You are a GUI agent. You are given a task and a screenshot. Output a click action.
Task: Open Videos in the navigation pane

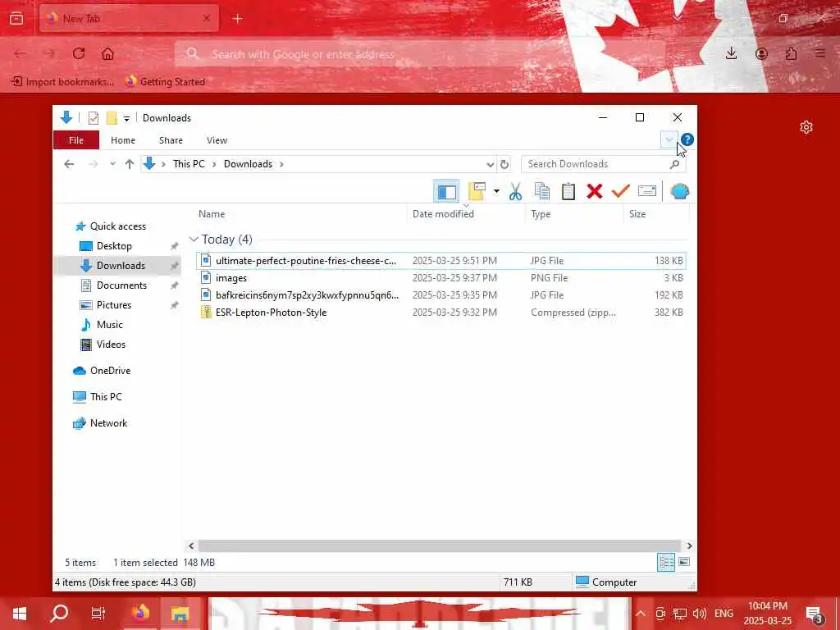coord(111,344)
